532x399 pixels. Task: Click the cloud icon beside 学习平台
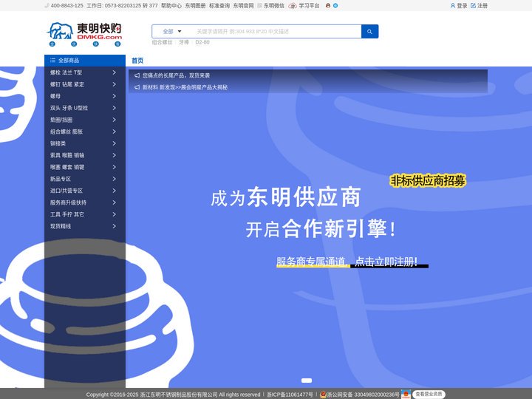tap(293, 6)
